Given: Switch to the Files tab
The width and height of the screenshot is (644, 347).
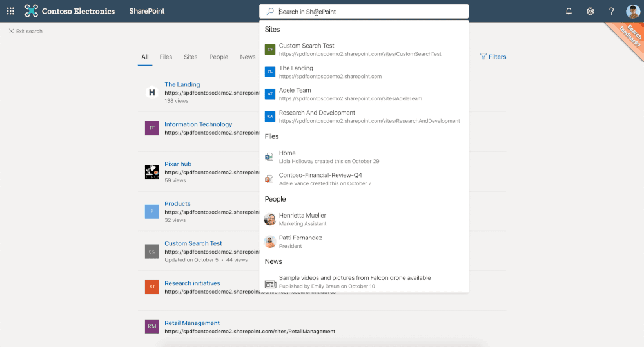Looking at the screenshot, I should click(x=166, y=57).
